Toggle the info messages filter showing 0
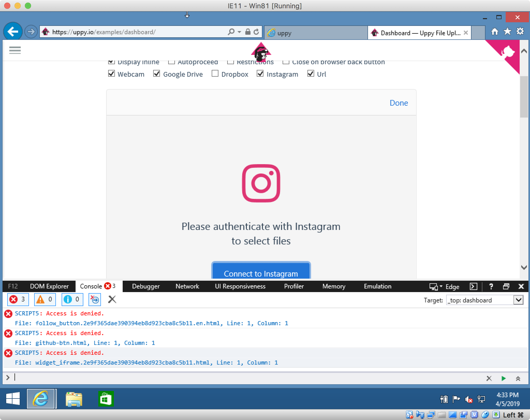 (72, 300)
